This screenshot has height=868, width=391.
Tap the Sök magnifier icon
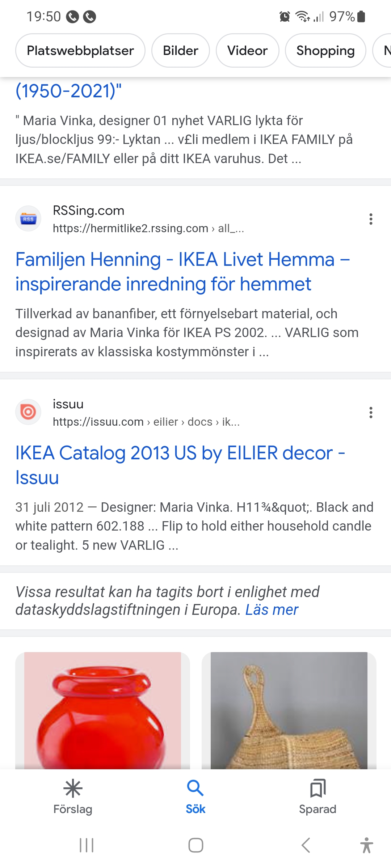point(195,789)
